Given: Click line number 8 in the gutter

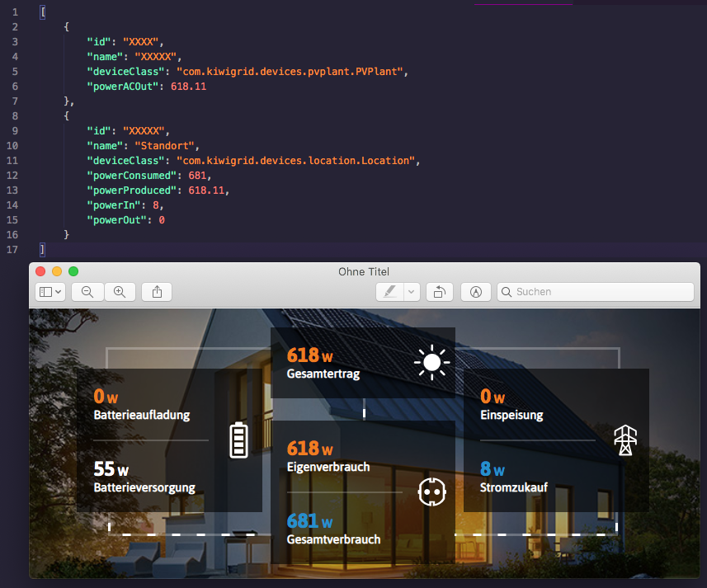Looking at the screenshot, I should 15,116.
